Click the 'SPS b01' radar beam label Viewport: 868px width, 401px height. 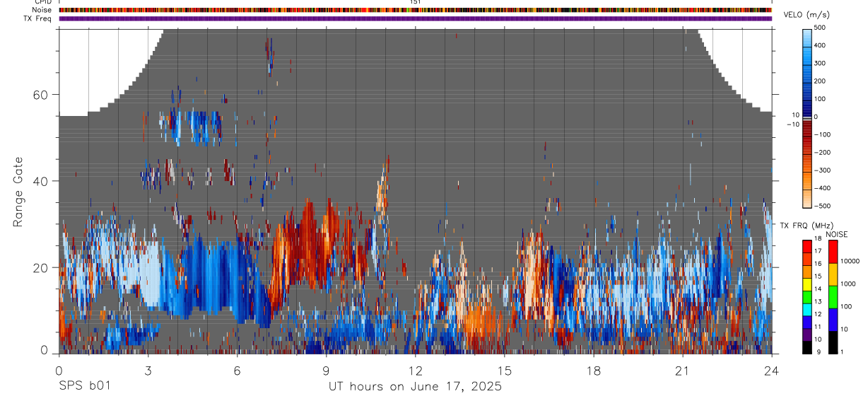click(84, 386)
